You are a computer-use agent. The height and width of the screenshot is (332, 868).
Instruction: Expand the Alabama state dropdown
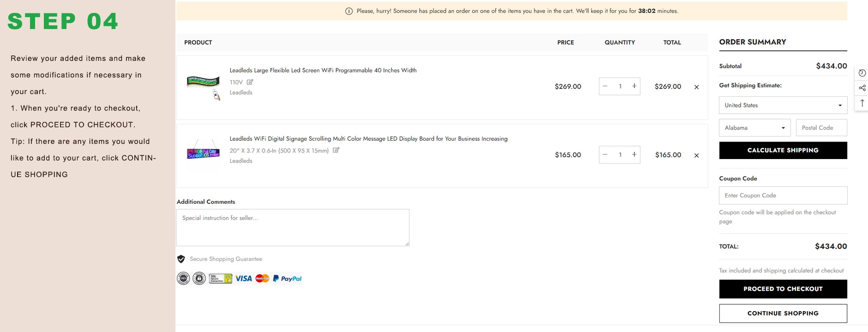[754, 128]
